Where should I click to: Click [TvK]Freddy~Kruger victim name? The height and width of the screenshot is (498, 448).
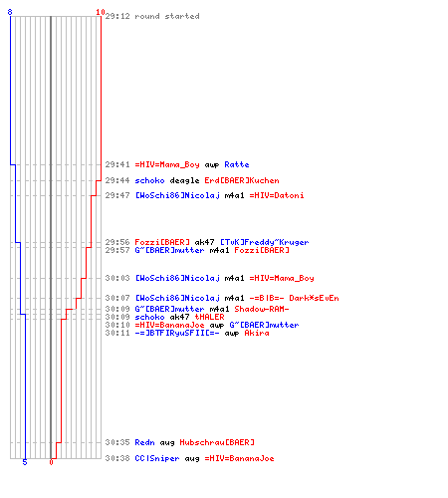coord(264,242)
